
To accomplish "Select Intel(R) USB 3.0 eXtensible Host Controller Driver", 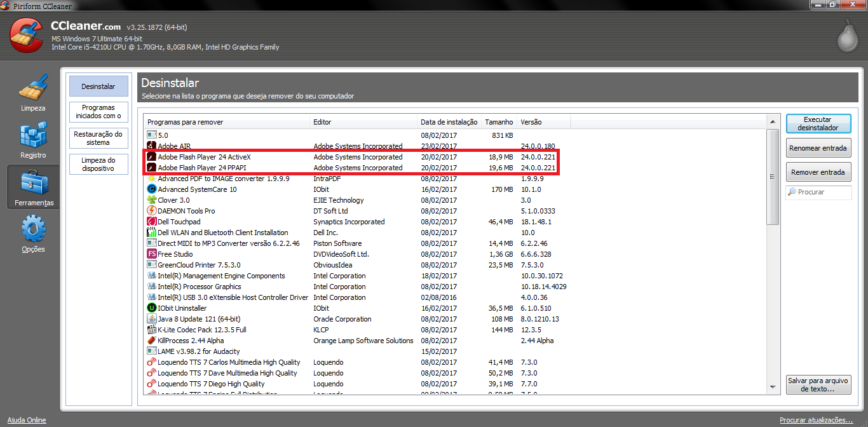I will pos(233,297).
